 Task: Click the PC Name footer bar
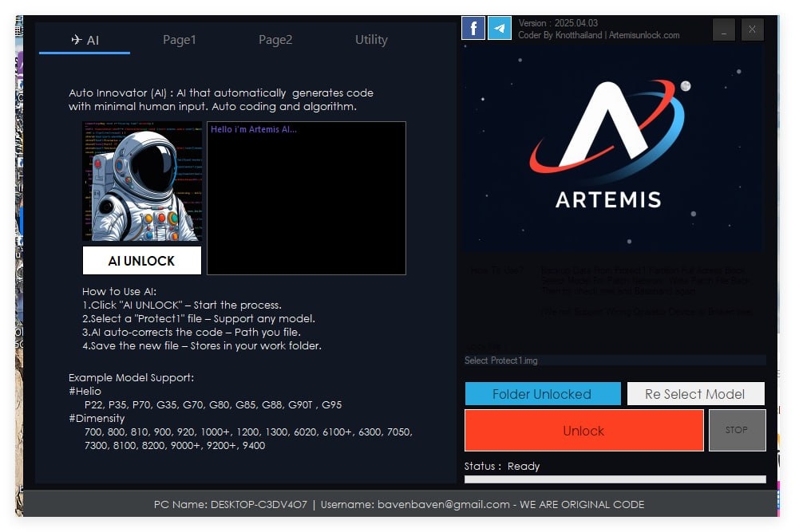(399, 504)
